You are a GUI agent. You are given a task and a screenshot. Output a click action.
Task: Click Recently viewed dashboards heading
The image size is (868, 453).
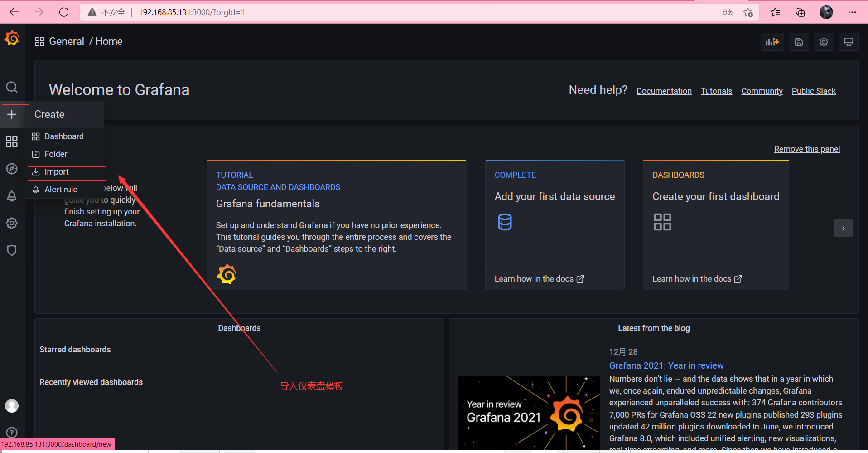click(91, 382)
